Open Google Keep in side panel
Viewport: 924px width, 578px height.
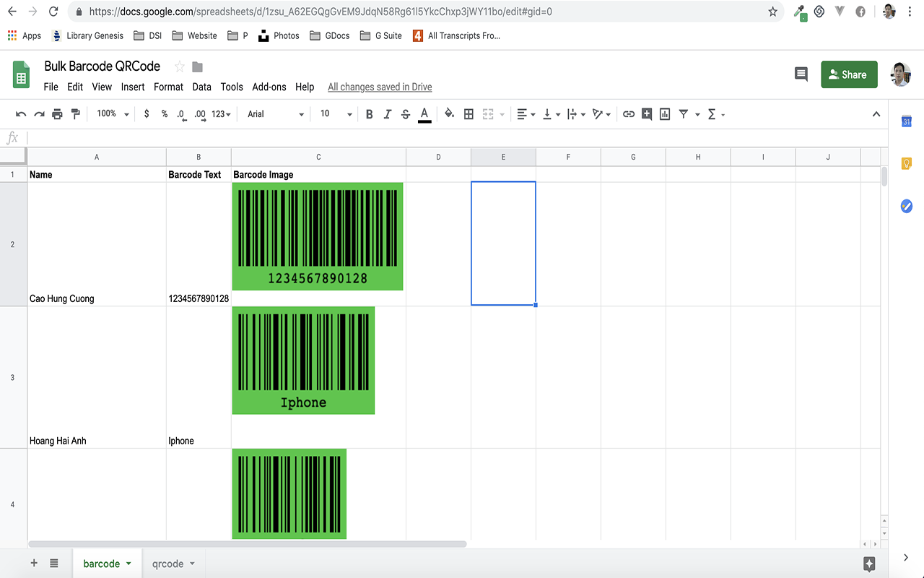(x=907, y=164)
